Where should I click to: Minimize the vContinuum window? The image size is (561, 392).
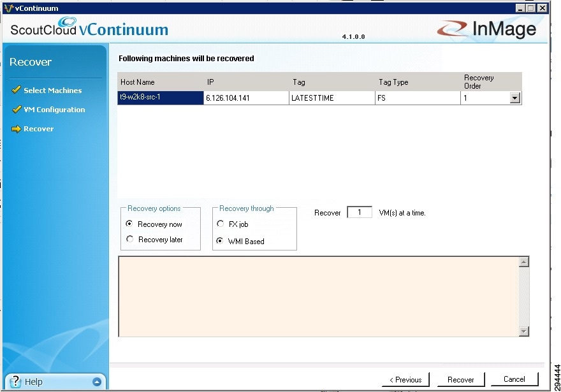tap(521, 8)
